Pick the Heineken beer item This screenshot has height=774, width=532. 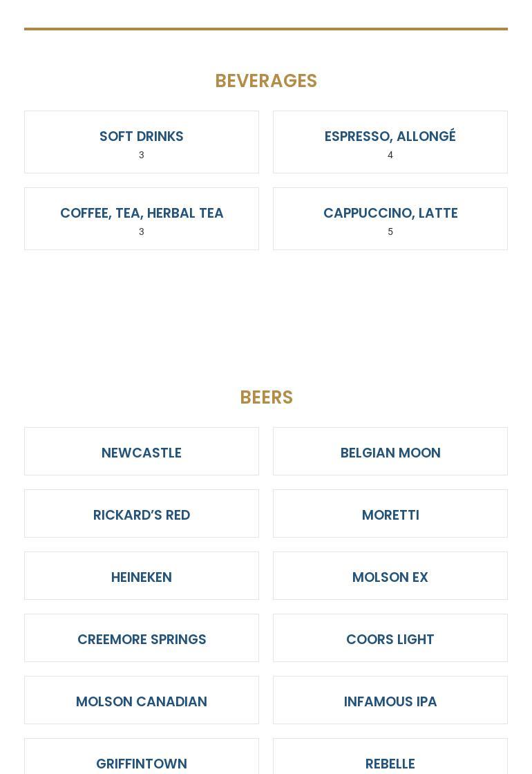[x=141, y=576]
